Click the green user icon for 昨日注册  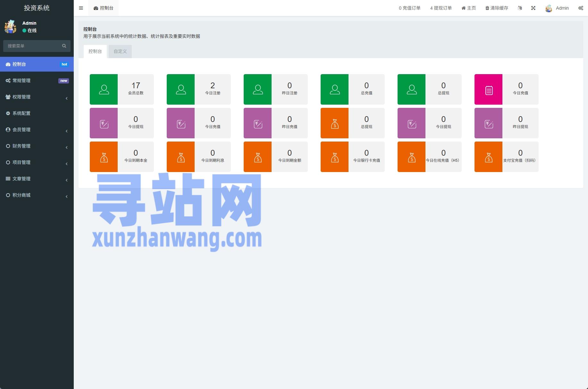point(257,89)
